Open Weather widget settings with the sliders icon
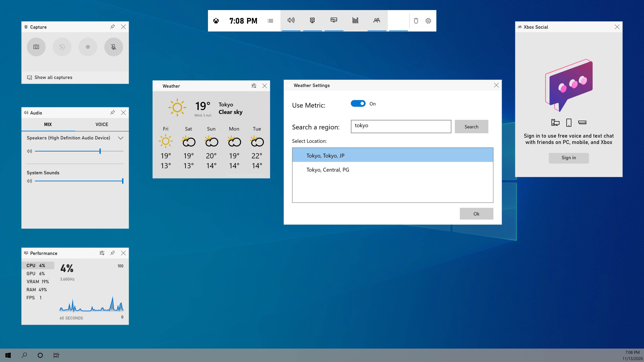Viewport: 644px width, 362px height. (x=254, y=86)
